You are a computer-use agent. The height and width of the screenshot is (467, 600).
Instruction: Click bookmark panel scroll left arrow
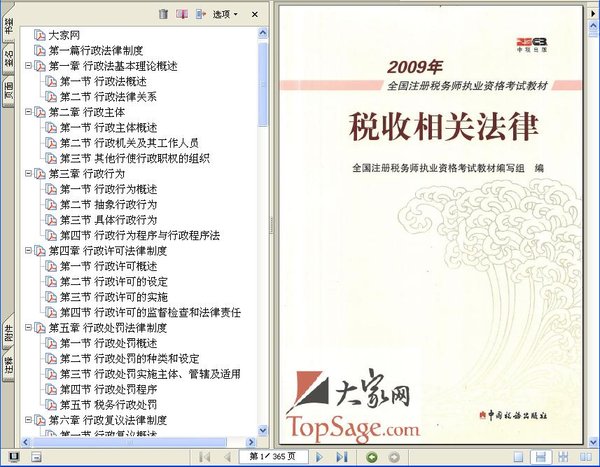tap(25, 442)
